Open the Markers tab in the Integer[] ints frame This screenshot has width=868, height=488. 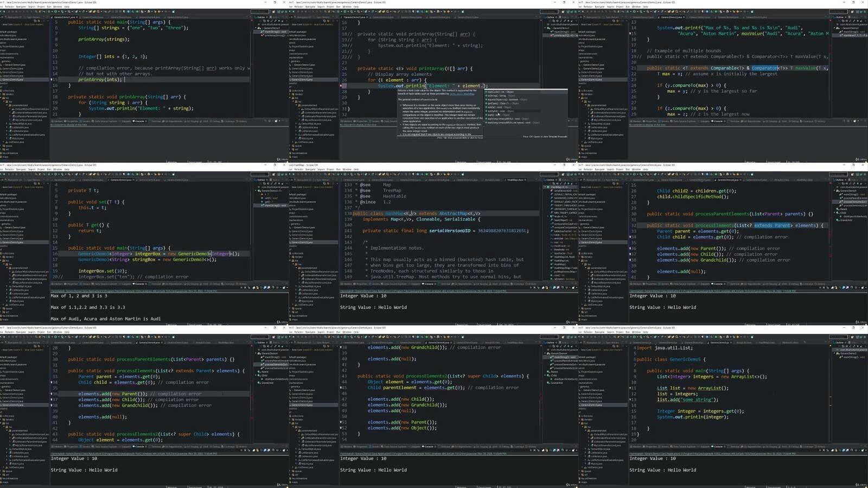coord(58,121)
